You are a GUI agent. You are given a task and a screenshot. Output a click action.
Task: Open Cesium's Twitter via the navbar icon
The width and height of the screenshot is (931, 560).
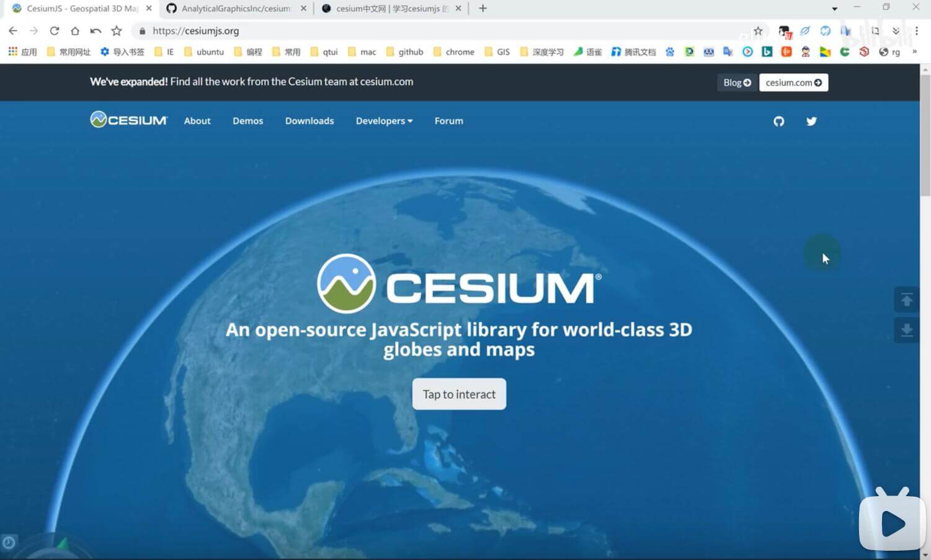(x=811, y=121)
